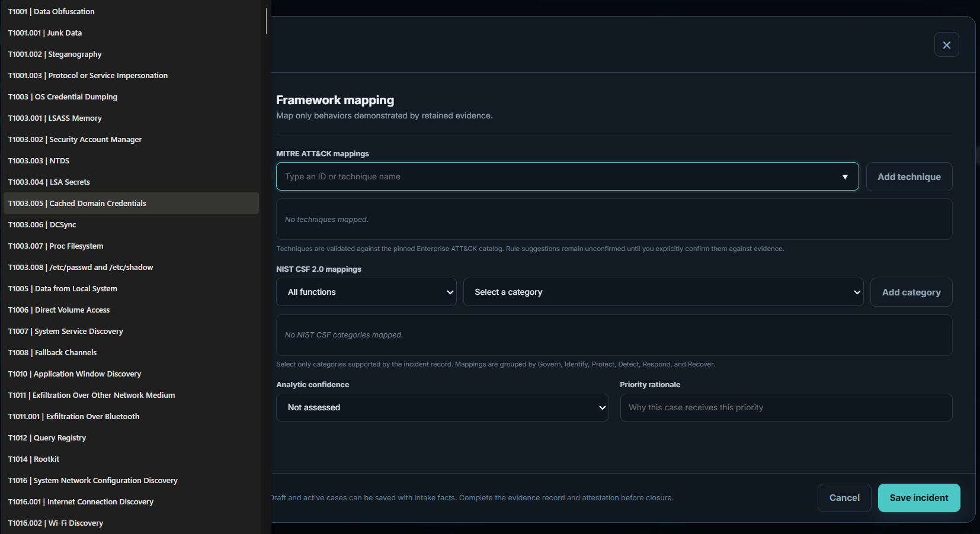Close the incident dialog with X icon
This screenshot has height=534, width=980.
pos(946,44)
